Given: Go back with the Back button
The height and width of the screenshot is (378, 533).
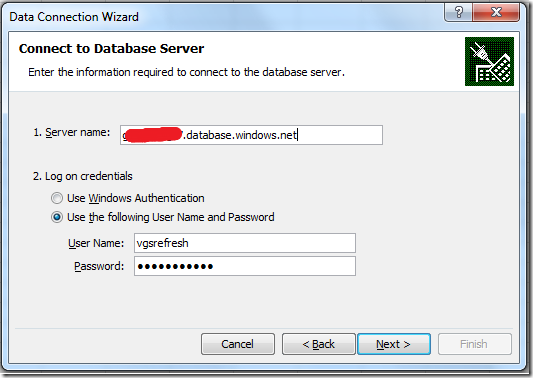Looking at the screenshot, I should click(319, 344).
